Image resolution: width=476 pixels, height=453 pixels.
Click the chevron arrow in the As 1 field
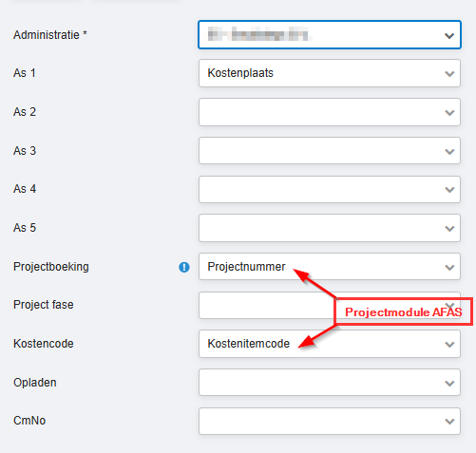449,74
